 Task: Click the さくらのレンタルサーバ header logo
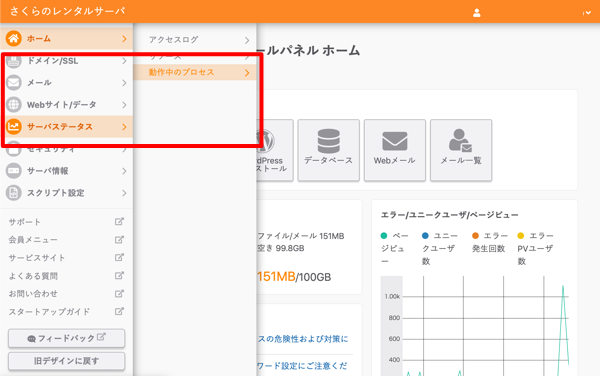[x=67, y=11]
